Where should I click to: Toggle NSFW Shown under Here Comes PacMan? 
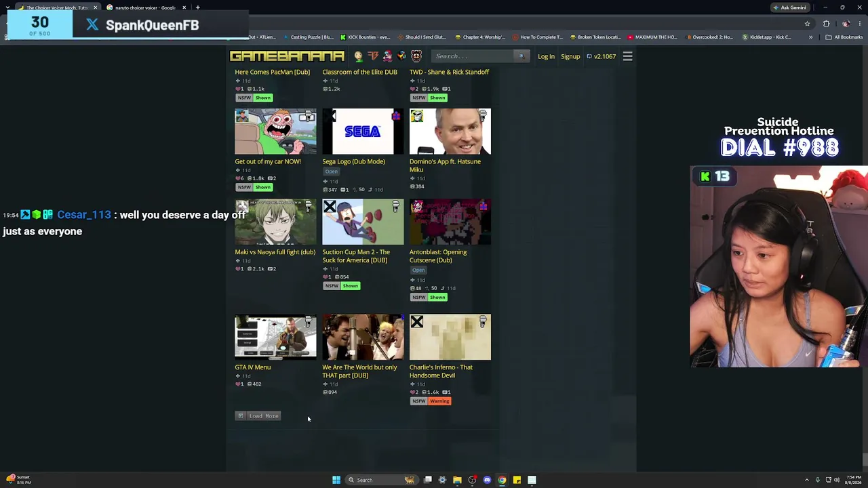click(x=254, y=98)
